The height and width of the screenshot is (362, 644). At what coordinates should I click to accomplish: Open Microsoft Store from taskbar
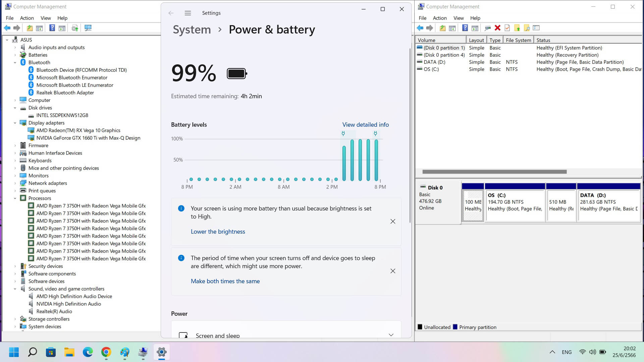tap(51, 352)
